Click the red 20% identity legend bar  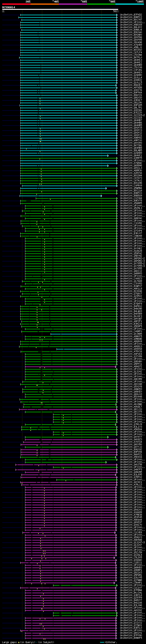[16, 4]
